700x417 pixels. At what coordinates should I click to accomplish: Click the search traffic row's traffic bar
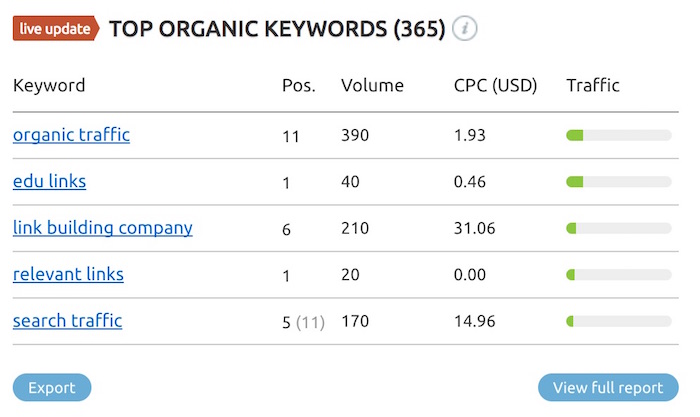tap(619, 321)
